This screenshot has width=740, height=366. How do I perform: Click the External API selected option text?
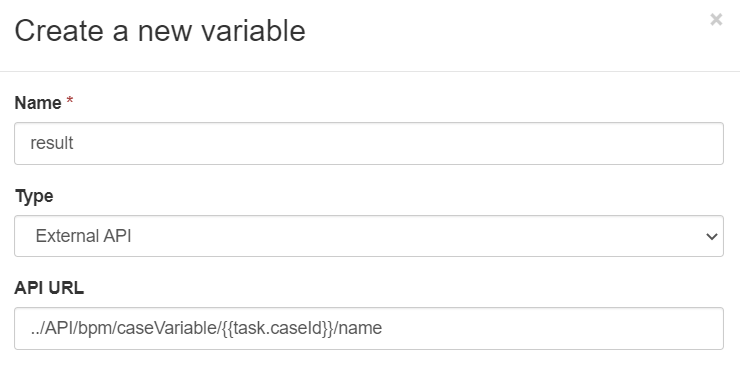point(84,236)
